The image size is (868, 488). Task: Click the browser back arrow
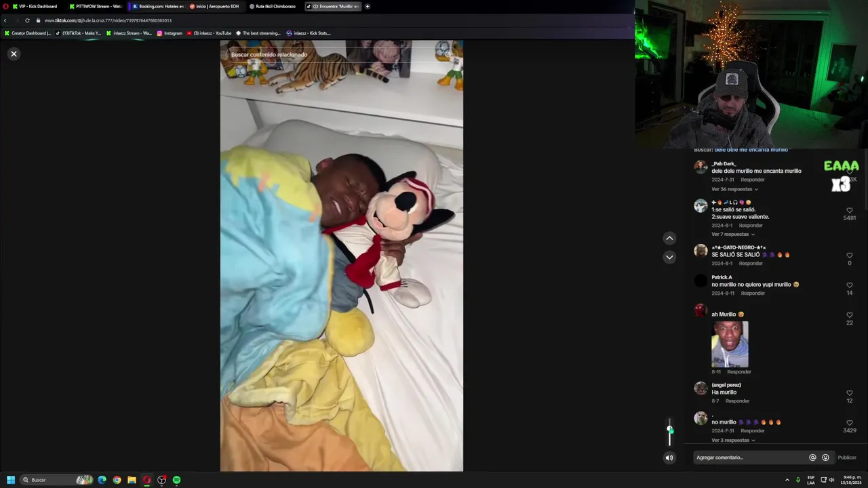[x=5, y=20]
